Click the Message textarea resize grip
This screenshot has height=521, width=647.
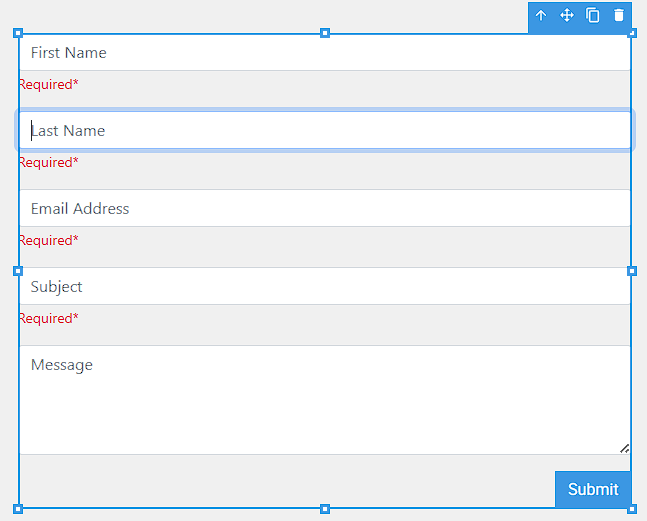(624, 448)
